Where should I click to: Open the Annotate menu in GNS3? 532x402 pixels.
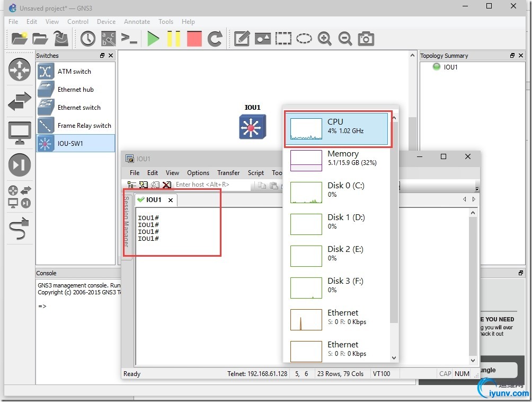point(137,22)
